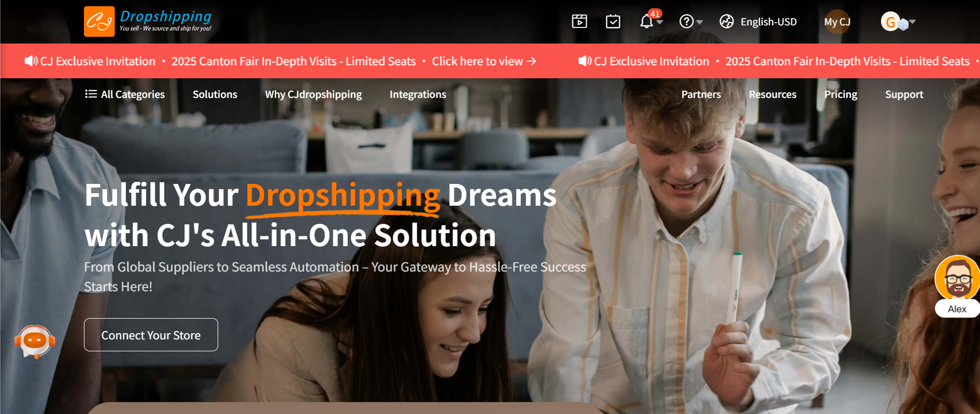Screen dimensions: 980x414
Task: Open the notifications bell icon
Action: 646,22
